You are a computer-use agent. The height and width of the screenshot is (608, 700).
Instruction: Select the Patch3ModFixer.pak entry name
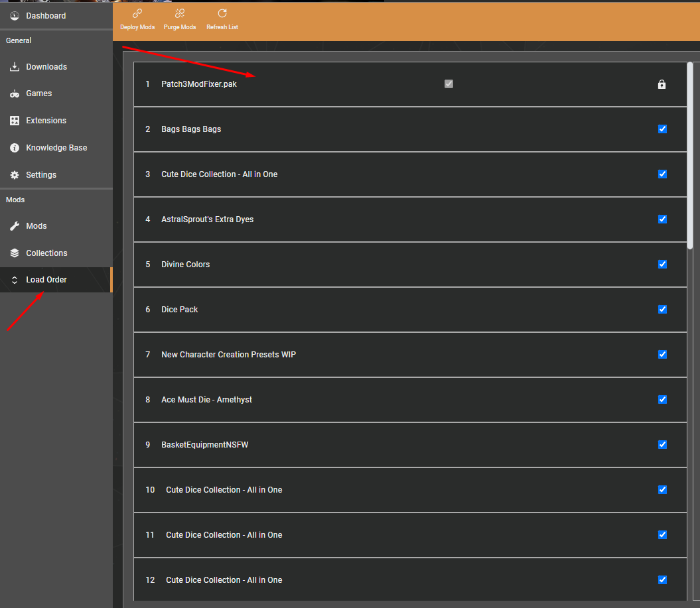tap(199, 84)
